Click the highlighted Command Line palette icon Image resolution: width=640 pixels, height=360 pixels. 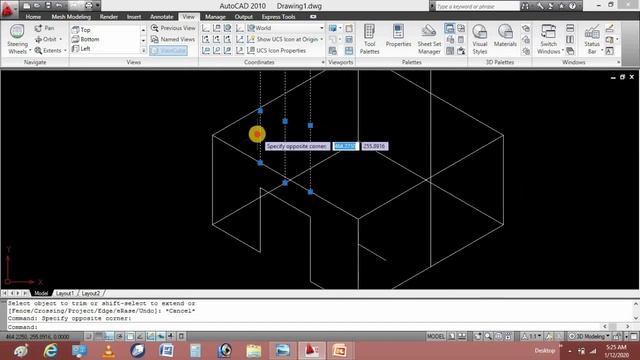click(x=449, y=28)
